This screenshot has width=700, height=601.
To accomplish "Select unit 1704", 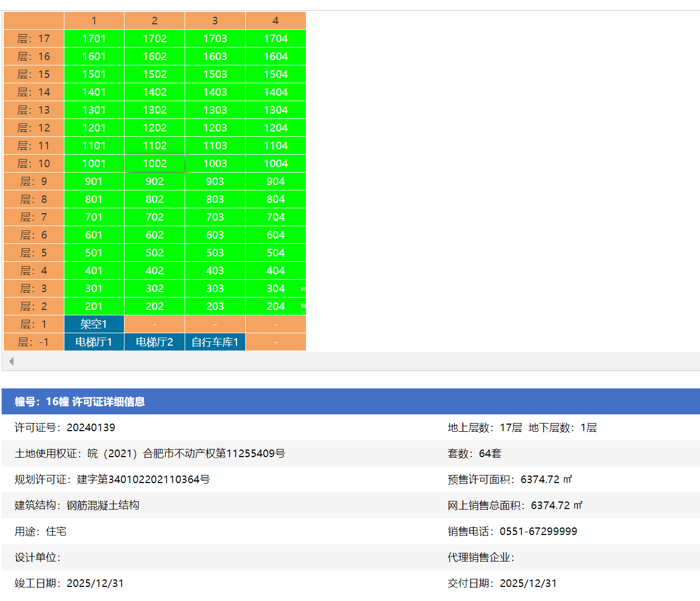I will click(x=276, y=38).
